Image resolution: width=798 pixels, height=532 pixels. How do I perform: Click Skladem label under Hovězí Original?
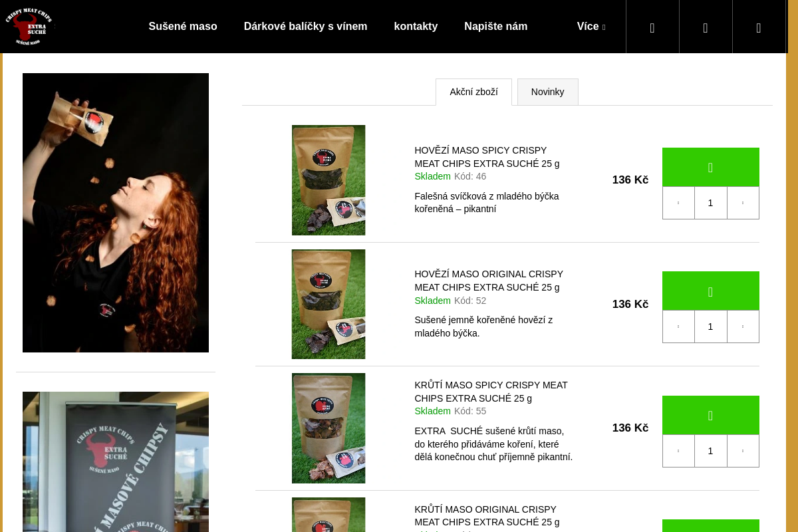tap(432, 301)
